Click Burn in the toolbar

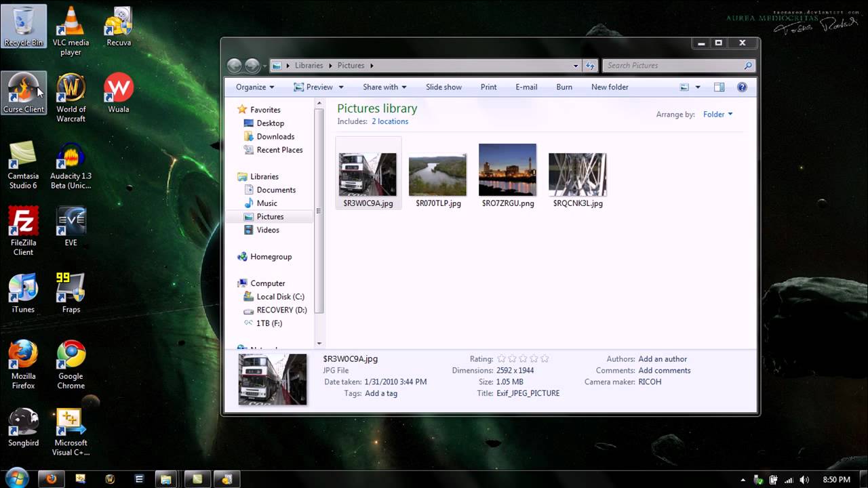pos(564,87)
